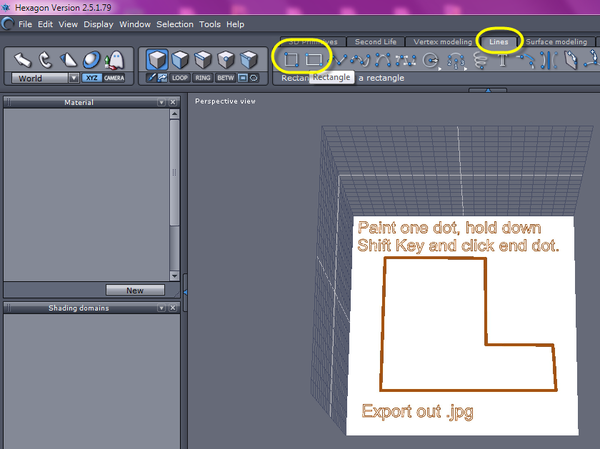Viewport: 600px width, 449px height.
Task: Switch to edge selection cube mode
Action: (203, 60)
